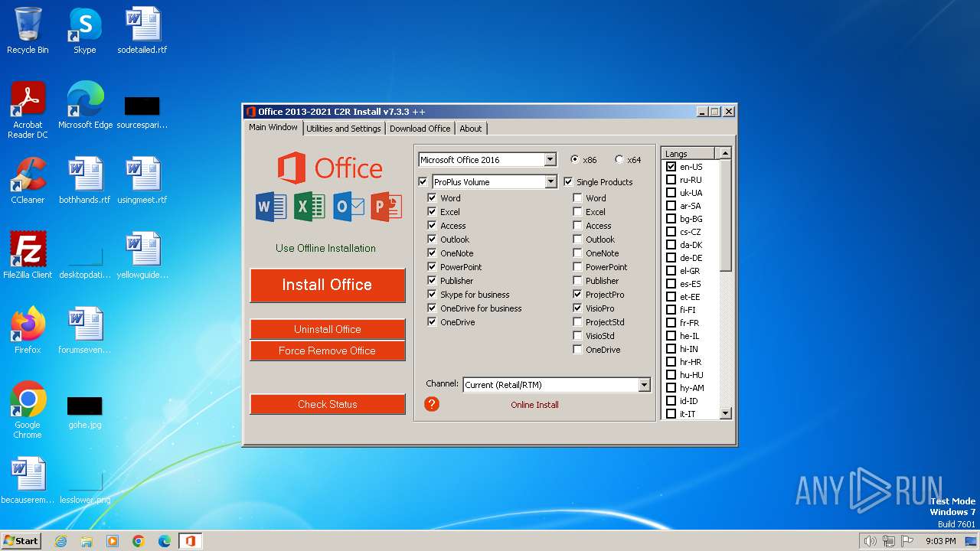Uncheck VisioPro single product
This screenshot has width=980, height=551.
click(577, 308)
